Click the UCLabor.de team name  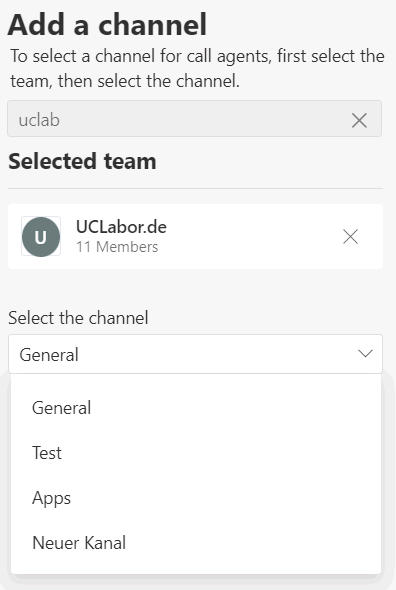pos(121,227)
